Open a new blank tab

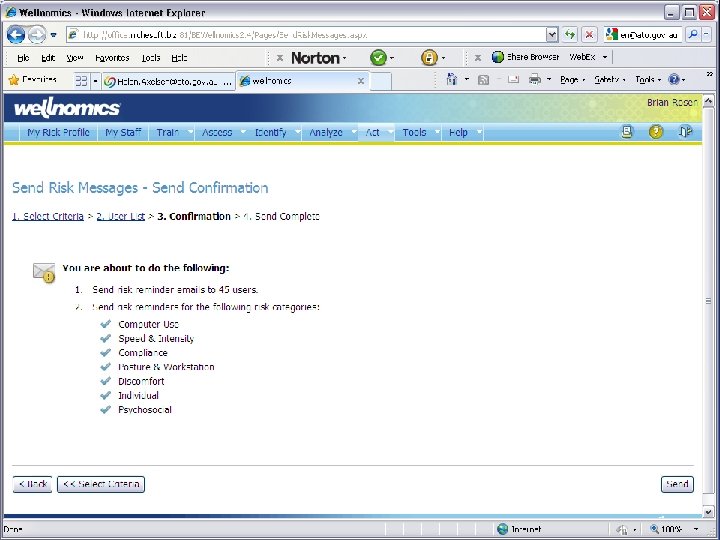pos(381,81)
